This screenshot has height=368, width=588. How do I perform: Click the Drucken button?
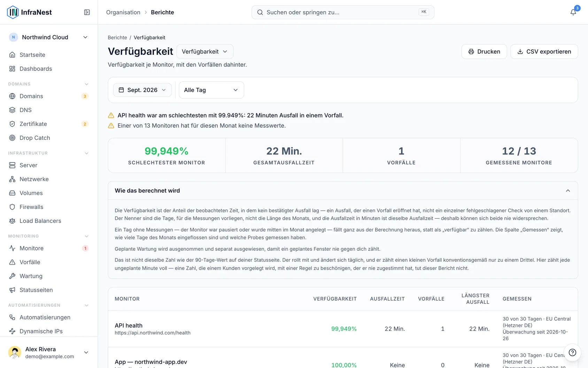(x=484, y=52)
